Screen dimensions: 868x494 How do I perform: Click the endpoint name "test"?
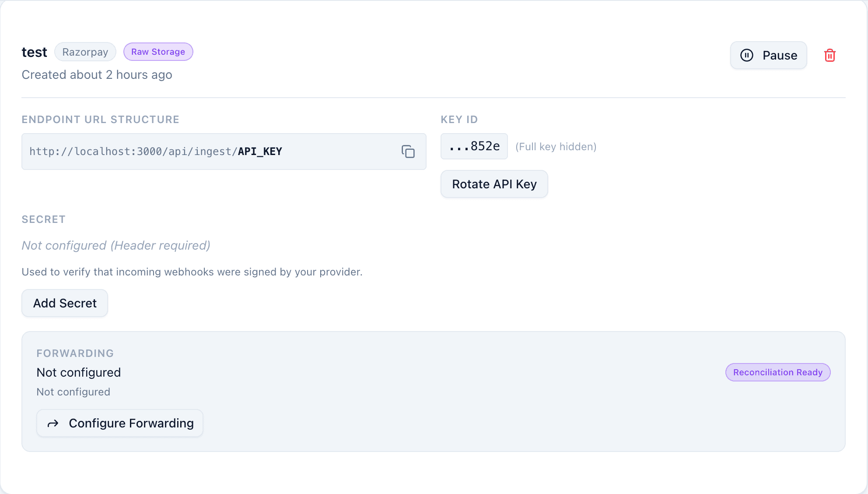point(34,53)
